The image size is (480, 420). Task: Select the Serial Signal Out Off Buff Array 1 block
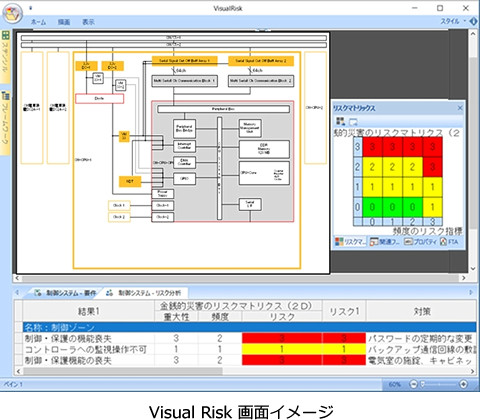185,61
